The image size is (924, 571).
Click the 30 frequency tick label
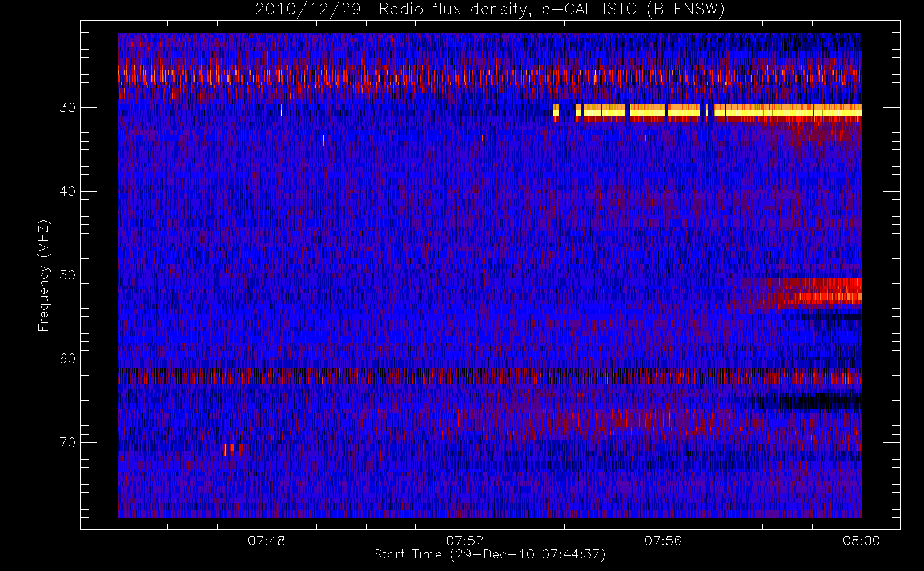(67, 108)
